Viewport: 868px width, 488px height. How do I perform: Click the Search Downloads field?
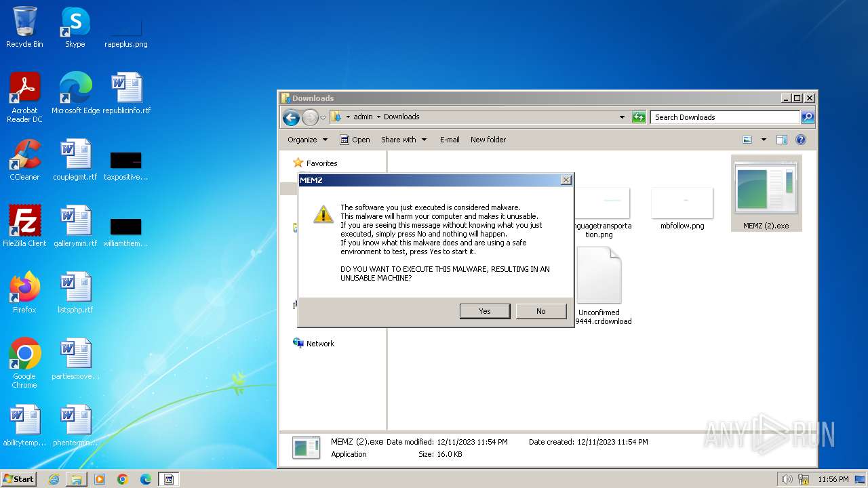pyautogui.click(x=724, y=117)
